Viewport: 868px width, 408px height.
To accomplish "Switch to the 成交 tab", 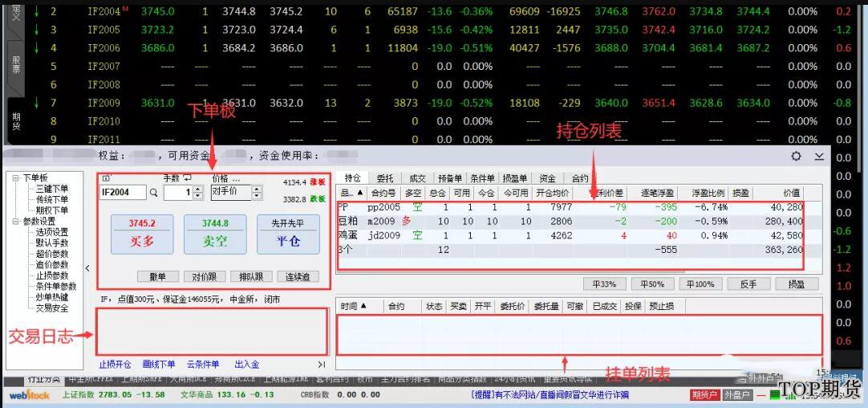I will tap(417, 178).
